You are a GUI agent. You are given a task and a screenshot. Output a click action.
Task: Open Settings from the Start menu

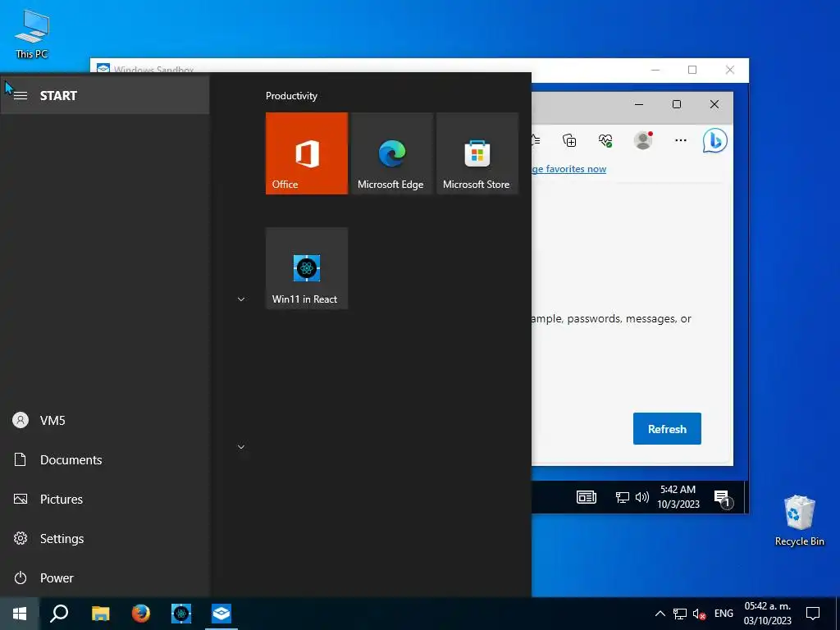[105, 538]
